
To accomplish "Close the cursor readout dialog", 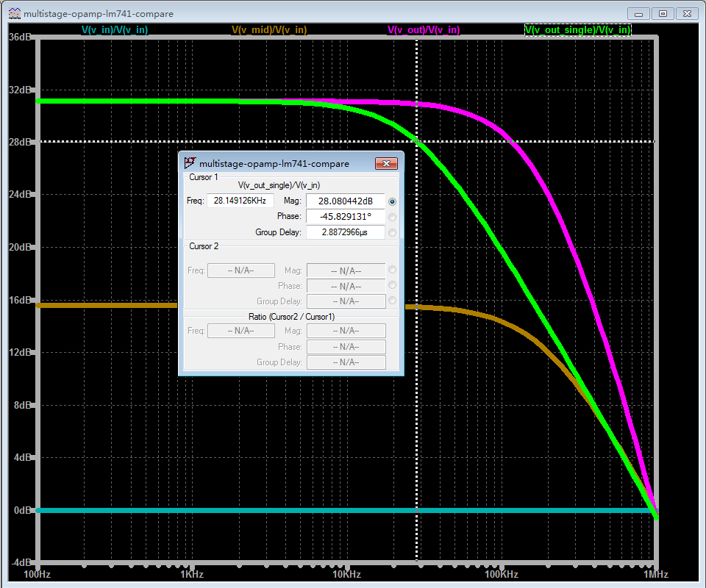I will 386,163.
